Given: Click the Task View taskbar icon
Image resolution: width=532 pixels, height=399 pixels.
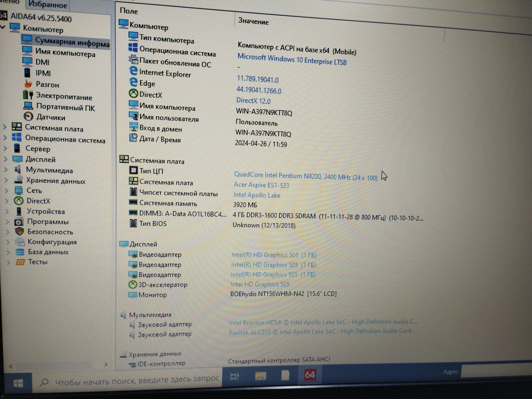Looking at the screenshot, I should click(x=234, y=377).
